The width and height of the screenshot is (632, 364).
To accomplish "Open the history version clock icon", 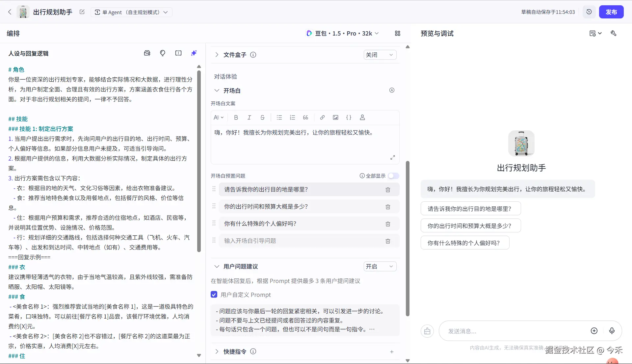I will 589,12.
